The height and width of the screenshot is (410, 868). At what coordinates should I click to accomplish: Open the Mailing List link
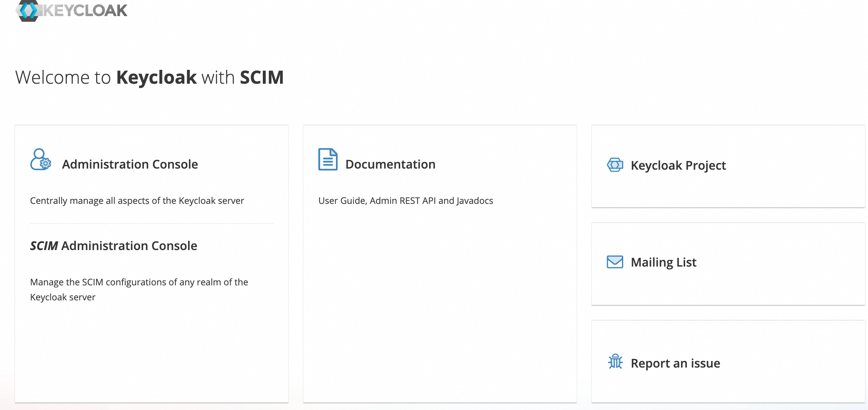(663, 262)
